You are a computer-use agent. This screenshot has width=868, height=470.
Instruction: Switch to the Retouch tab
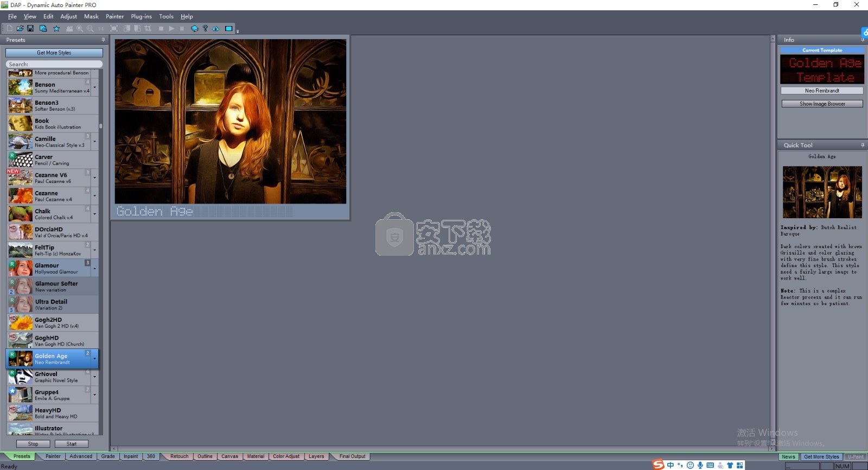(x=179, y=456)
